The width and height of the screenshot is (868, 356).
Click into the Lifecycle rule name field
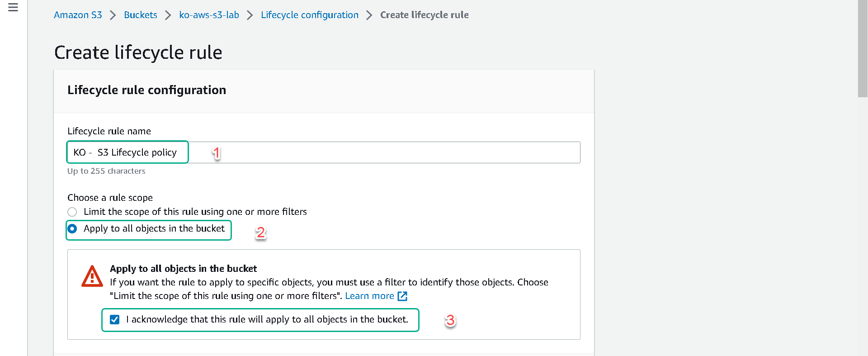pyautogui.click(x=324, y=152)
